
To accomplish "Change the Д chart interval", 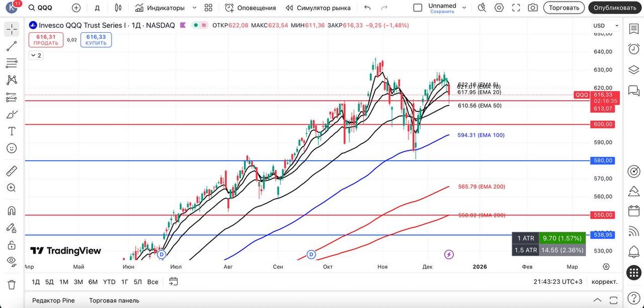I will 97,8.
